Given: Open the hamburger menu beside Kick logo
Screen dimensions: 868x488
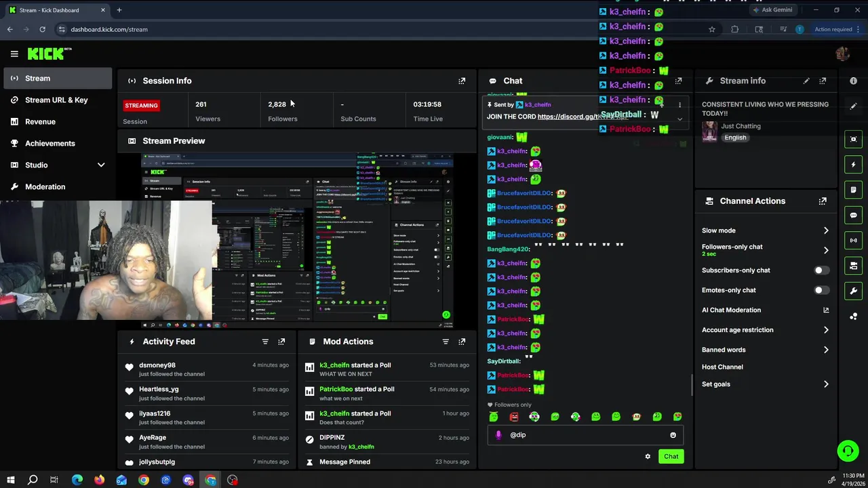Looking at the screenshot, I should point(14,54).
